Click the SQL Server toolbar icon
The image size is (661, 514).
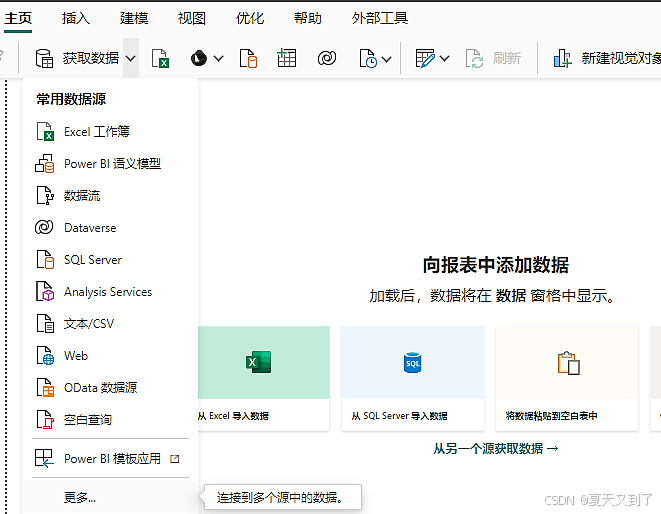(248, 58)
